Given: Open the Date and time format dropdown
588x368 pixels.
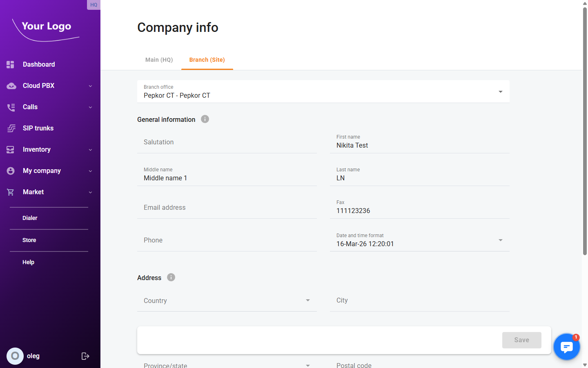Looking at the screenshot, I should click(x=500, y=240).
